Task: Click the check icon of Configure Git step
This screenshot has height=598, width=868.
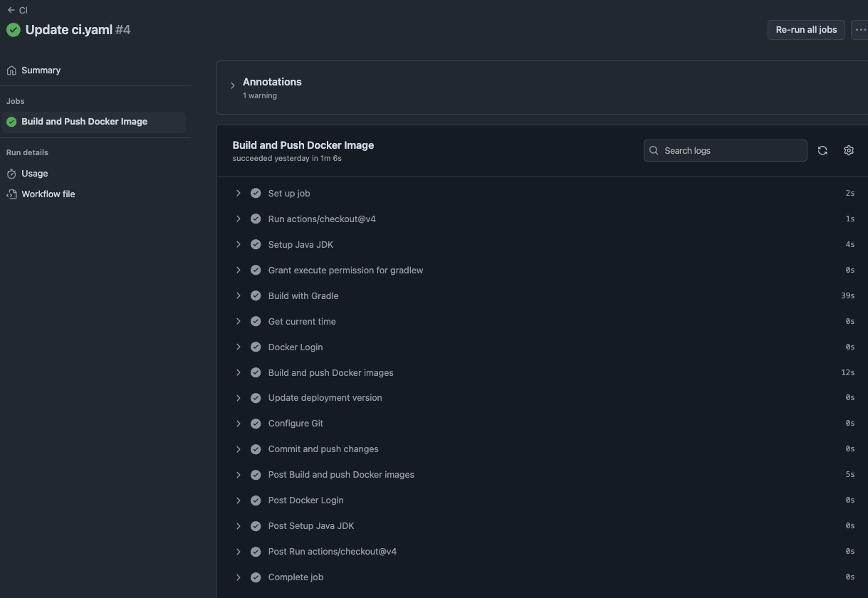Action: click(x=256, y=424)
